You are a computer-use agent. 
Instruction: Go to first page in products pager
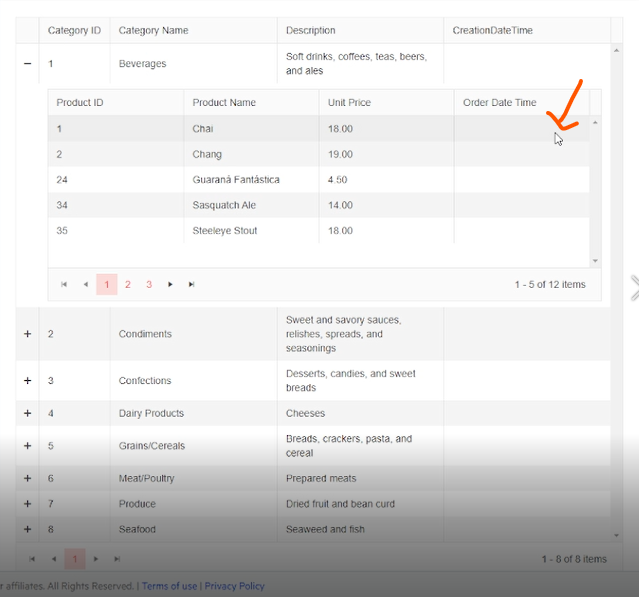64,285
